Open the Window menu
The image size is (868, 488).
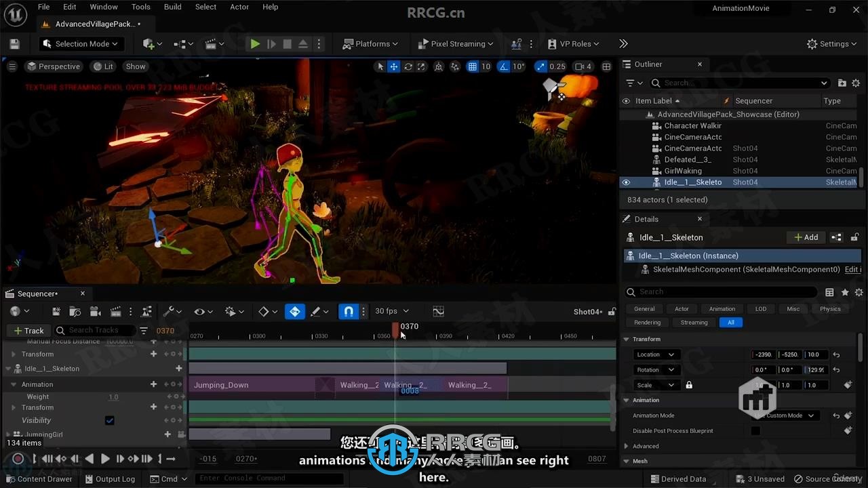[x=104, y=7]
